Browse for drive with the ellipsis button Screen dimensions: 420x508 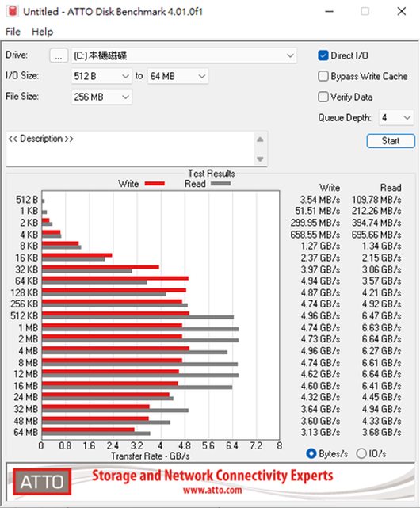pyautogui.click(x=59, y=55)
